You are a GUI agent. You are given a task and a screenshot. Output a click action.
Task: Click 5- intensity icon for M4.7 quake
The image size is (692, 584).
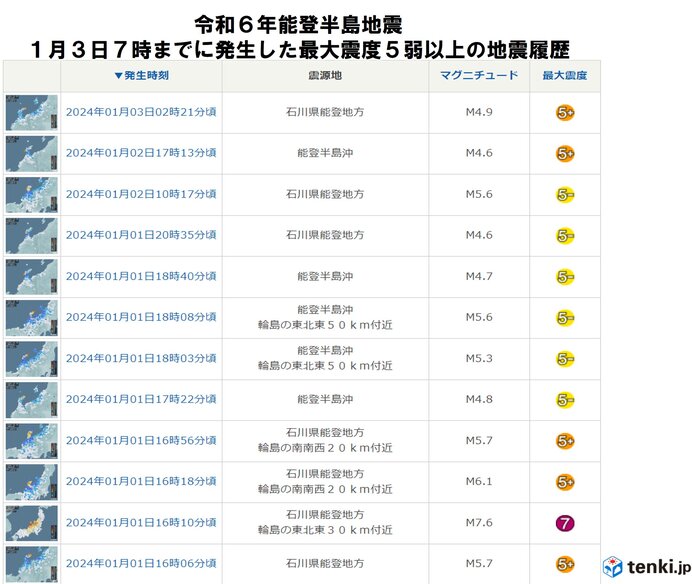click(565, 277)
